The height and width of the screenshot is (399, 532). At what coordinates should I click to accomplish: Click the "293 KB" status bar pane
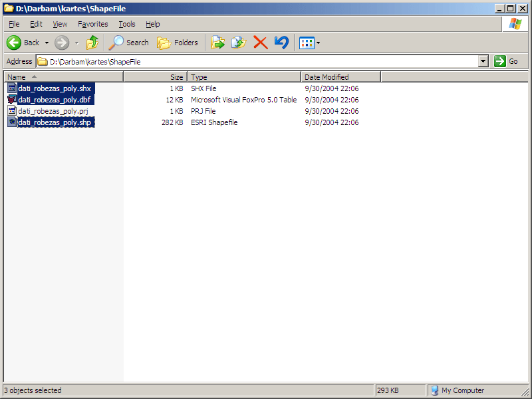point(400,390)
